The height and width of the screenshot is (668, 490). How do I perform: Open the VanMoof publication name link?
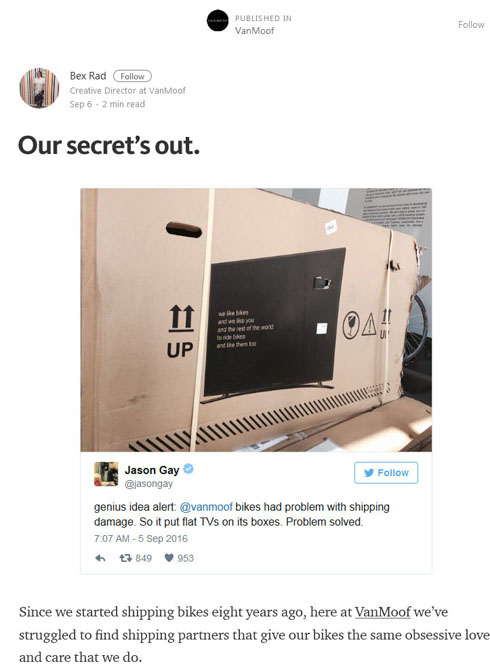(x=254, y=31)
